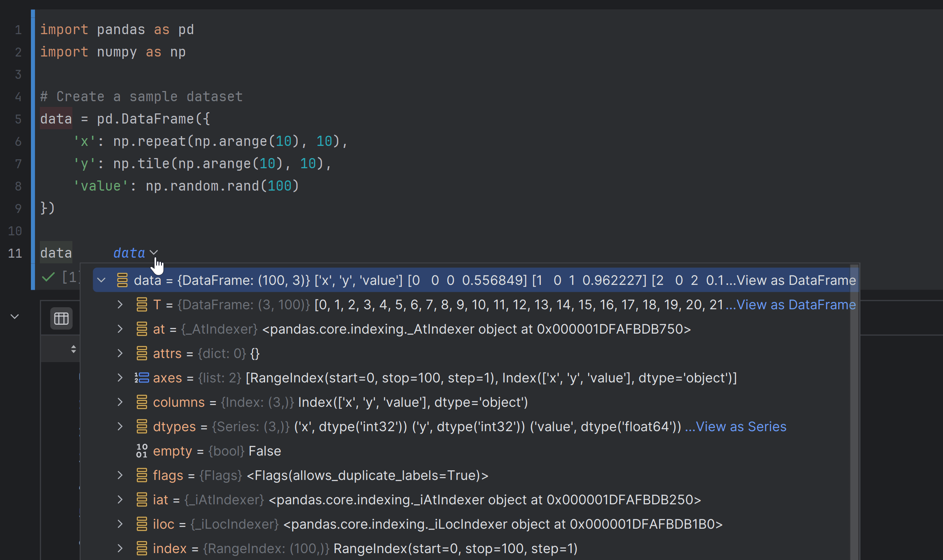The image size is (943, 560).
Task: Click the green checkmark execution indicator
Action: point(48,278)
